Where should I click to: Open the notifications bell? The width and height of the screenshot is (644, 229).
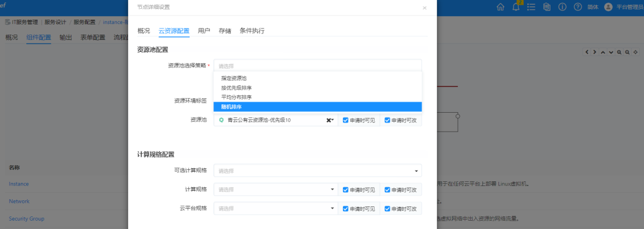(x=516, y=7)
